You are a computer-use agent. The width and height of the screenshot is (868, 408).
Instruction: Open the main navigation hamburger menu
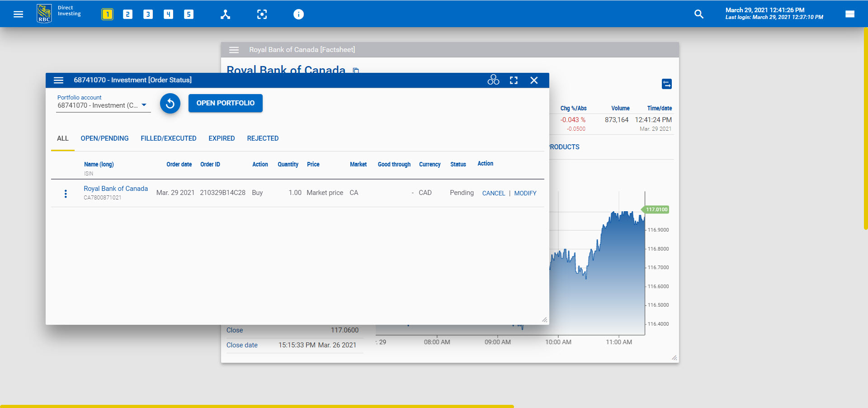coord(18,14)
